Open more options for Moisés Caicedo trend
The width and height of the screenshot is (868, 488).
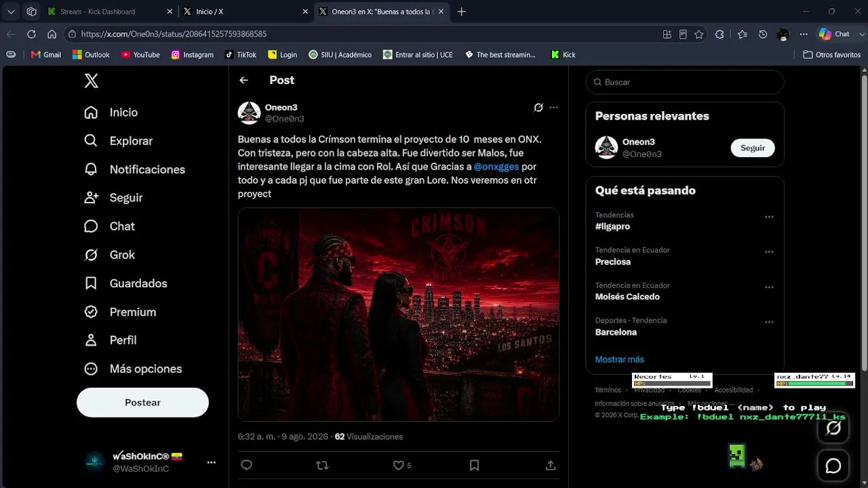[769, 287]
